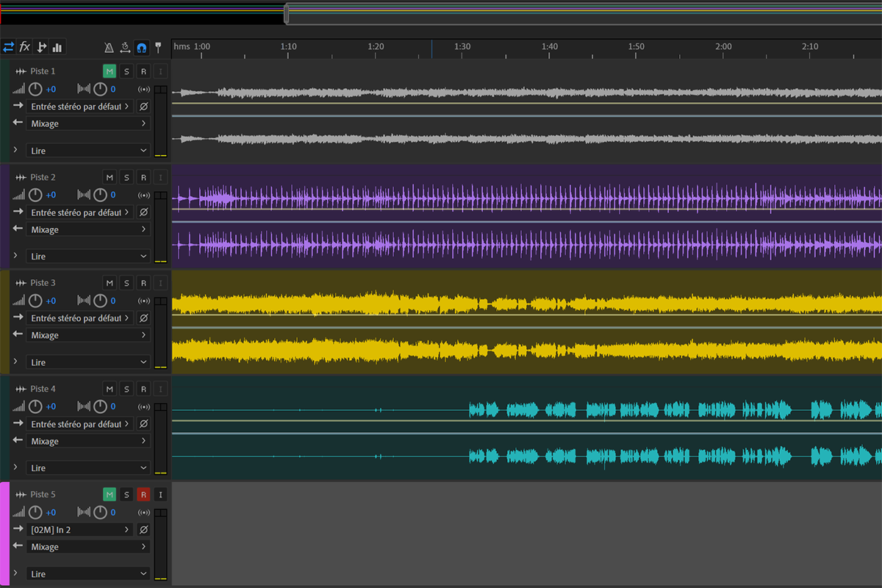Toggle the snapping magnet icon
The height and width of the screenshot is (588, 882).
[142, 48]
